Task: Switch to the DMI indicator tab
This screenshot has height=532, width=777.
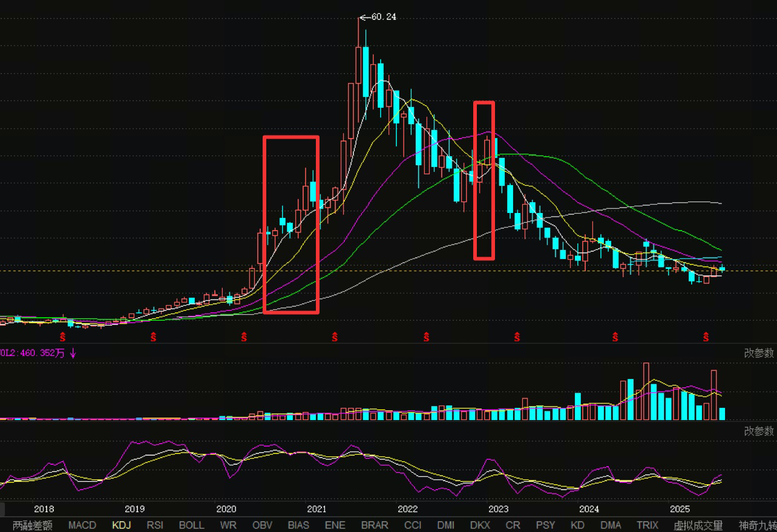Action: (446, 525)
